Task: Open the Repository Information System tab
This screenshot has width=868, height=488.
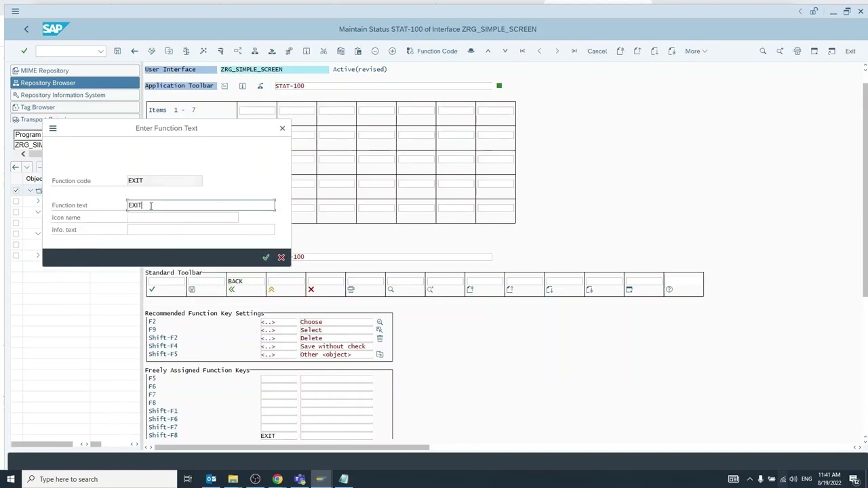Action: click(75, 95)
